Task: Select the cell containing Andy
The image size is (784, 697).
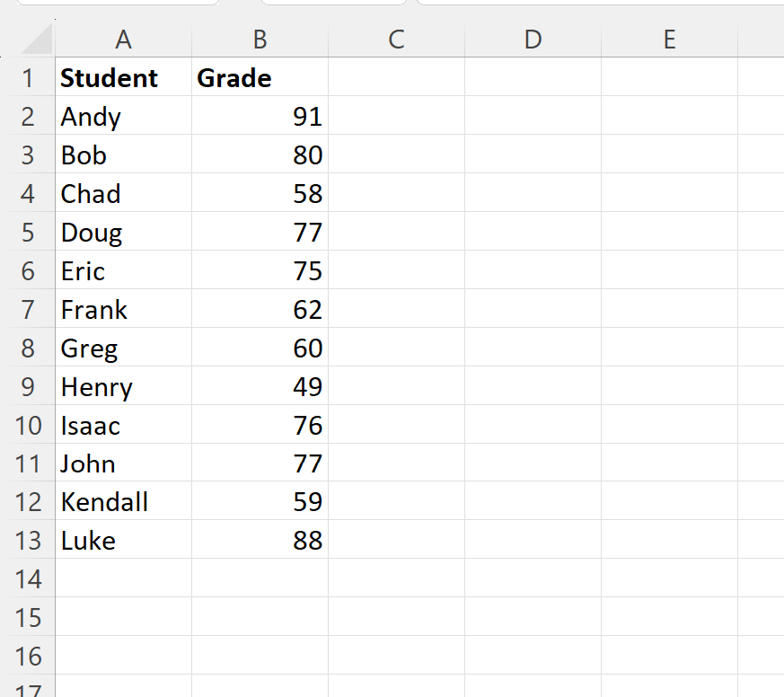Action: click(x=123, y=117)
